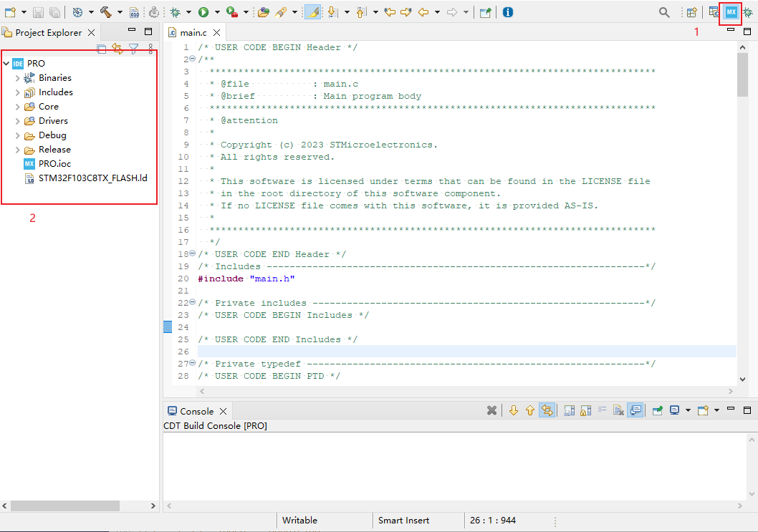Open the Display Selected Console dropdown arrow

click(x=688, y=411)
